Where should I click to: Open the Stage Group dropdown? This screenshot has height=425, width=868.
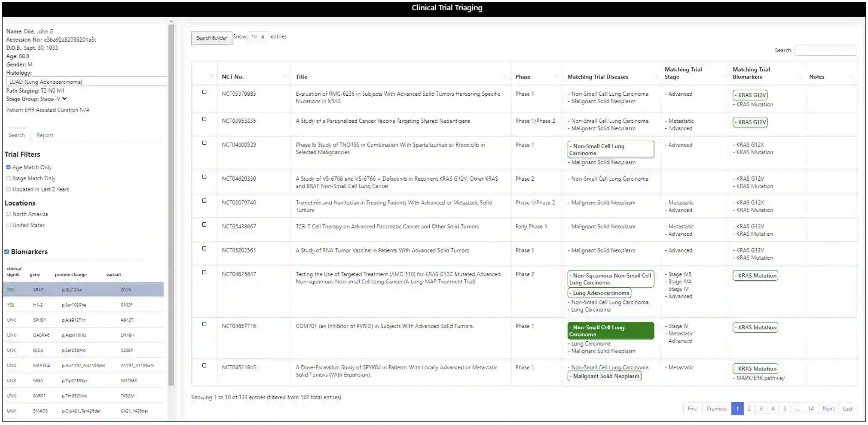(x=64, y=99)
